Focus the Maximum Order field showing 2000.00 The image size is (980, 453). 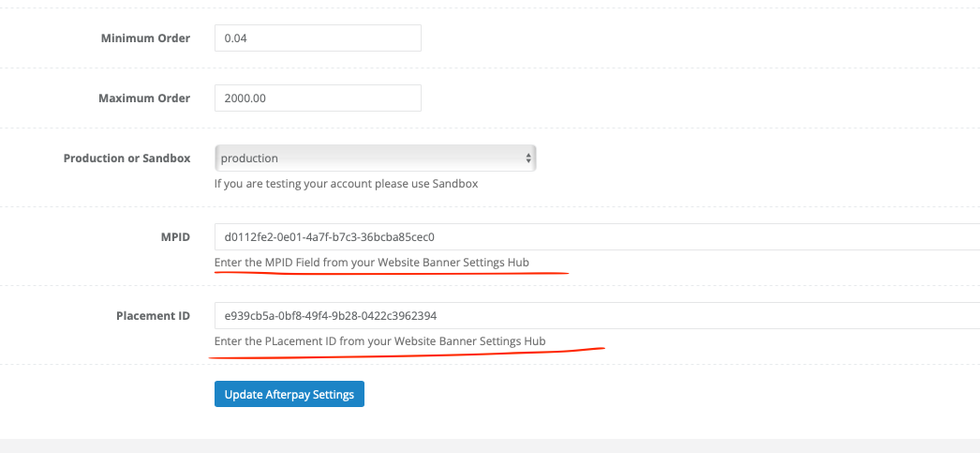tap(318, 98)
